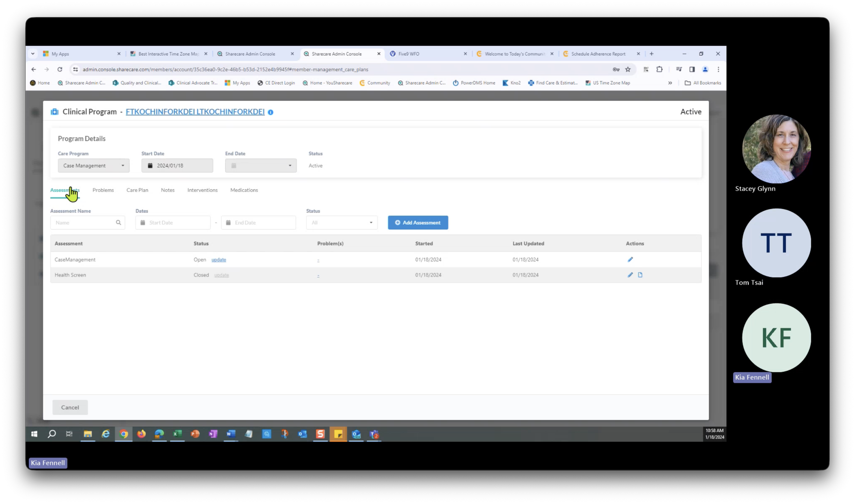Viewport: 855px width, 504px height.
Task: Open Excel from the Windows taskbar
Action: [177, 434]
